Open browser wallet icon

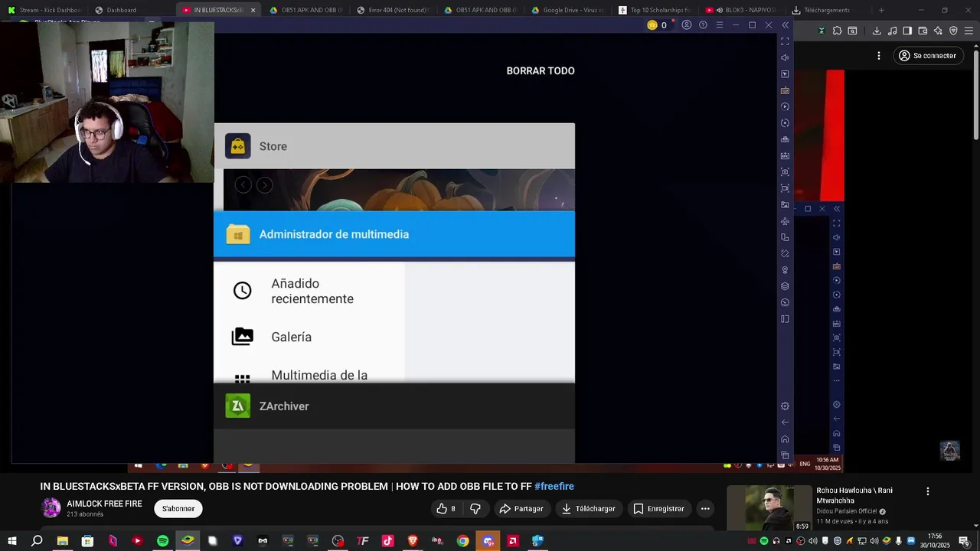[x=923, y=31]
